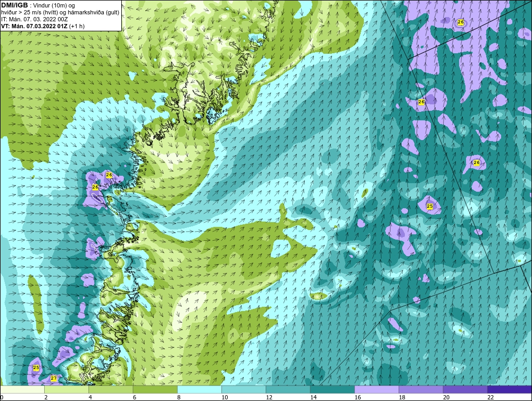Click the yellow '25' gust marker beside the '27' marker
532x401 pixels.
[36, 368]
